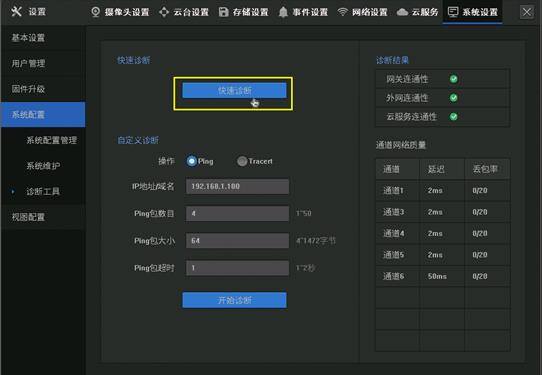Click the 开始诊断 button

[234, 300]
